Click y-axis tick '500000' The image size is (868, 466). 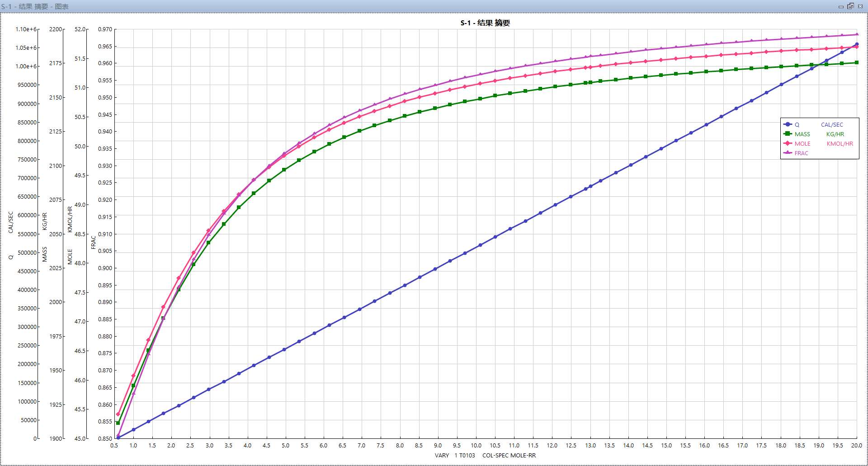click(x=27, y=253)
